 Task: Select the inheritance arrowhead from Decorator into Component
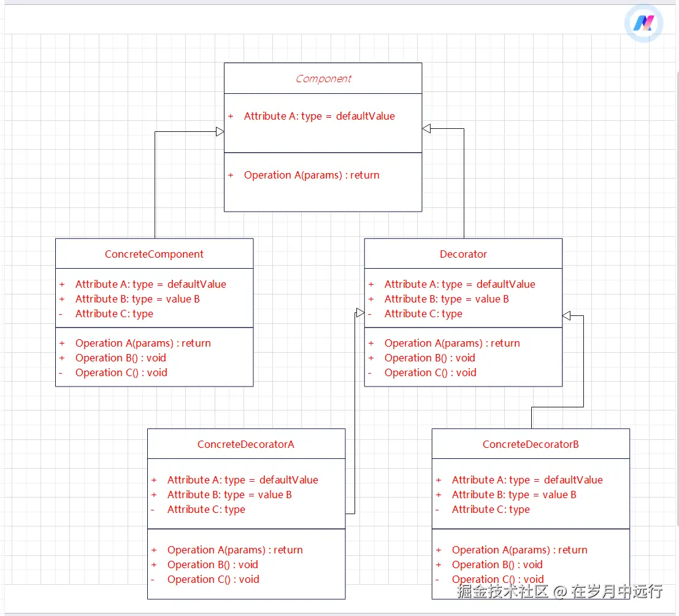(426, 129)
